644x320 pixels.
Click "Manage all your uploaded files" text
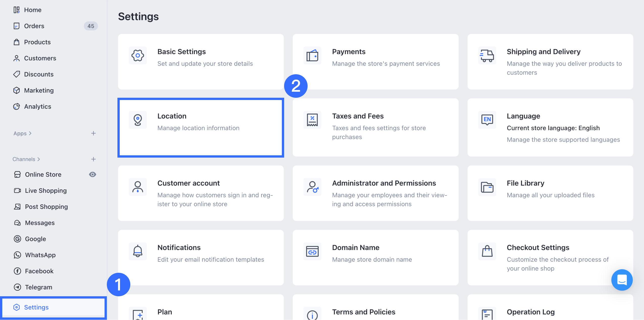(x=551, y=195)
